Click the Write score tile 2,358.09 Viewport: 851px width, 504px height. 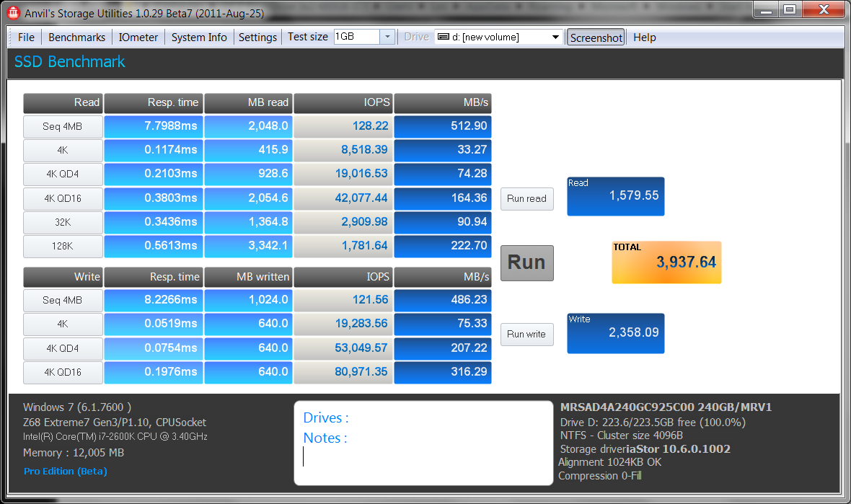(615, 333)
